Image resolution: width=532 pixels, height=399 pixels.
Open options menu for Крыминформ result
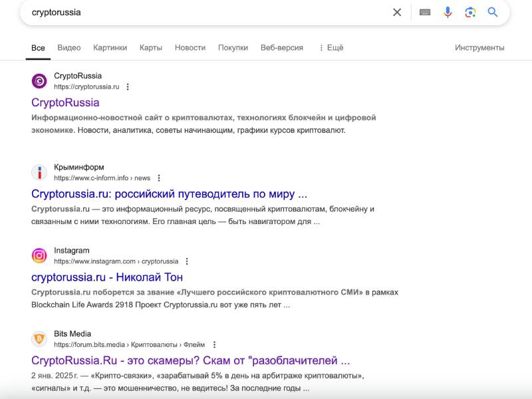159,178
